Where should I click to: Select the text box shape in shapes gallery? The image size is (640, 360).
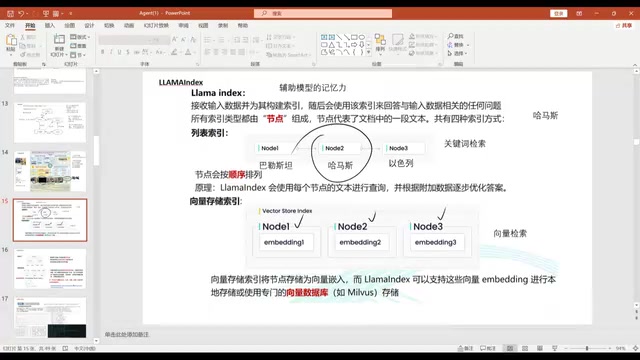324,37
